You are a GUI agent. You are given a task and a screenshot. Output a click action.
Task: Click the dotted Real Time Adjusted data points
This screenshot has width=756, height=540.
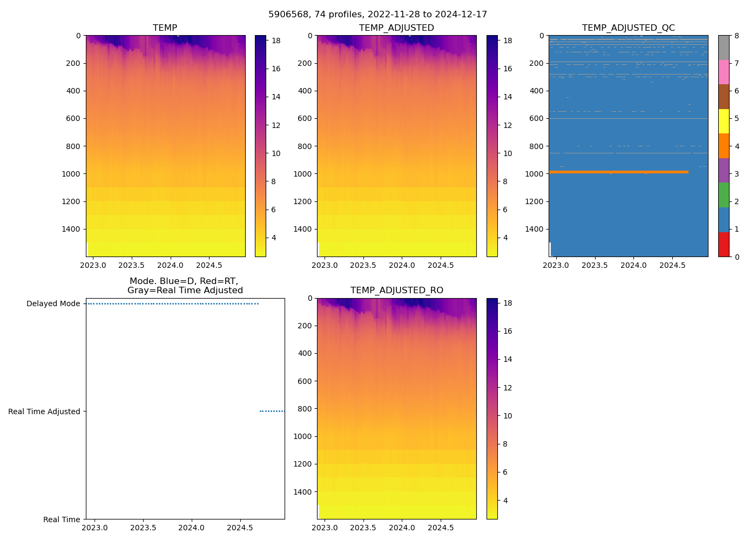272,411
